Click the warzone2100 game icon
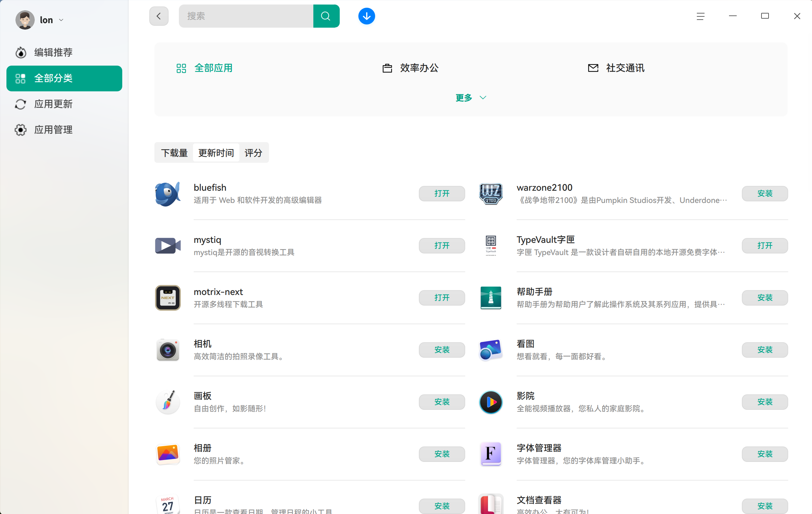Viewport: 812px width, 514px height. click(x=491, y=194)
